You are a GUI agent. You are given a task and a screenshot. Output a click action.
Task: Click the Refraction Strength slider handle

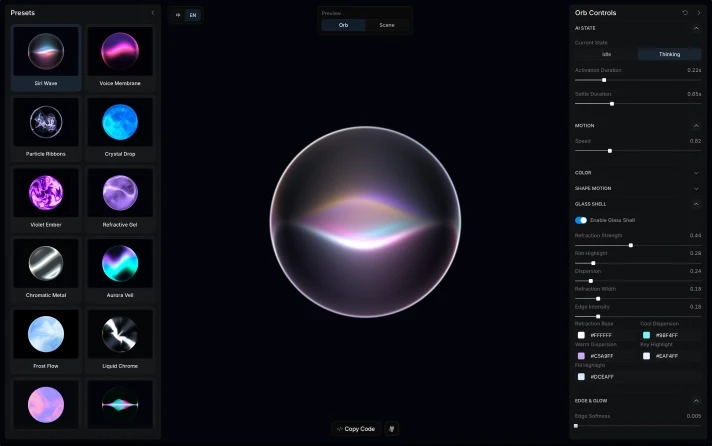(x=631, y=245)
